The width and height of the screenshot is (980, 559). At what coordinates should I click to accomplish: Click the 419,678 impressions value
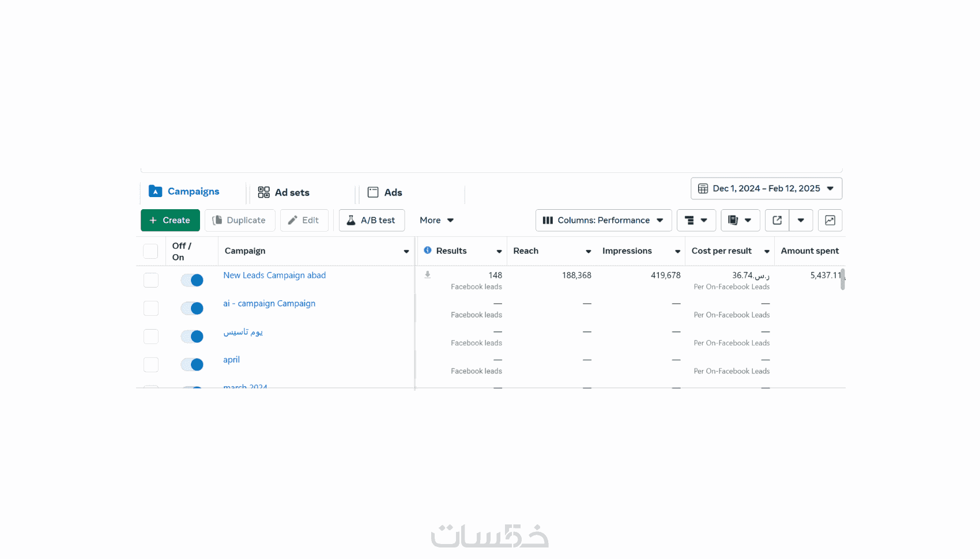click(666, 275)
